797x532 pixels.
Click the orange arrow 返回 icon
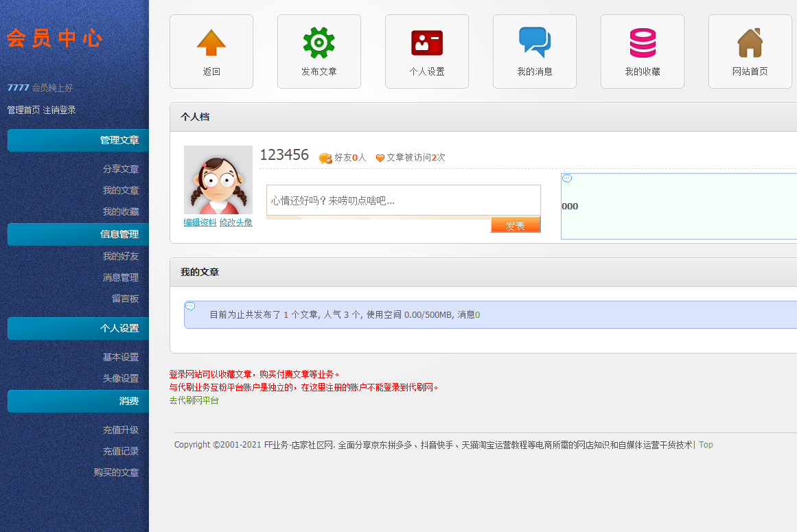[211, 43]
